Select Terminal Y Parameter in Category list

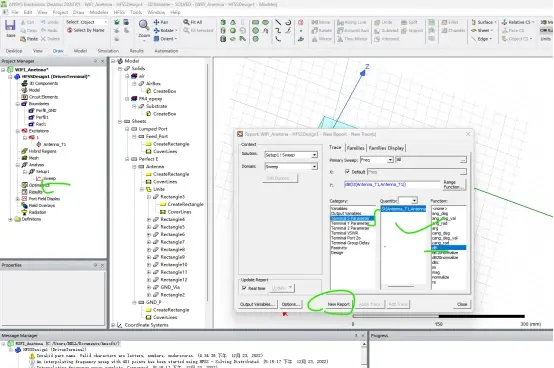350,223
